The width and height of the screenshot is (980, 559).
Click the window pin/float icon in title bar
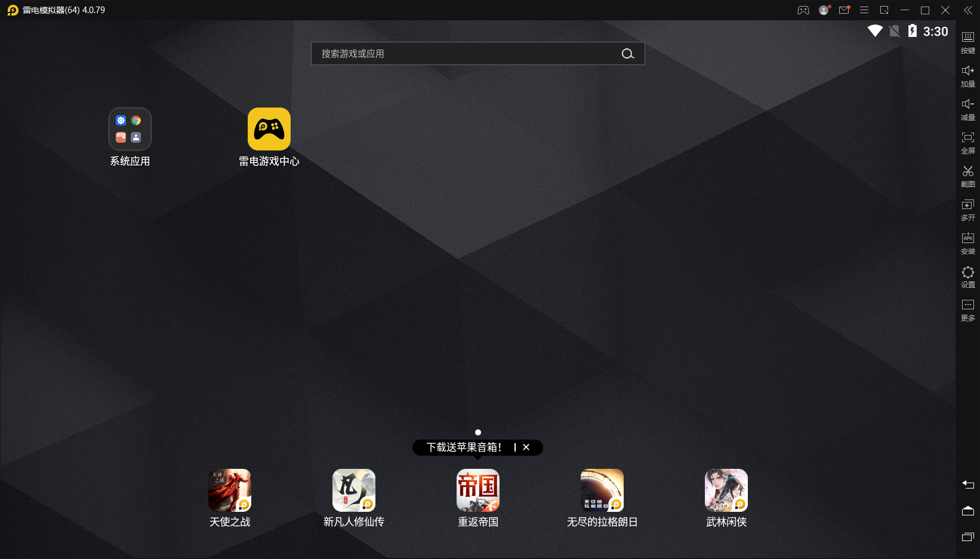[x=885, y=10]
